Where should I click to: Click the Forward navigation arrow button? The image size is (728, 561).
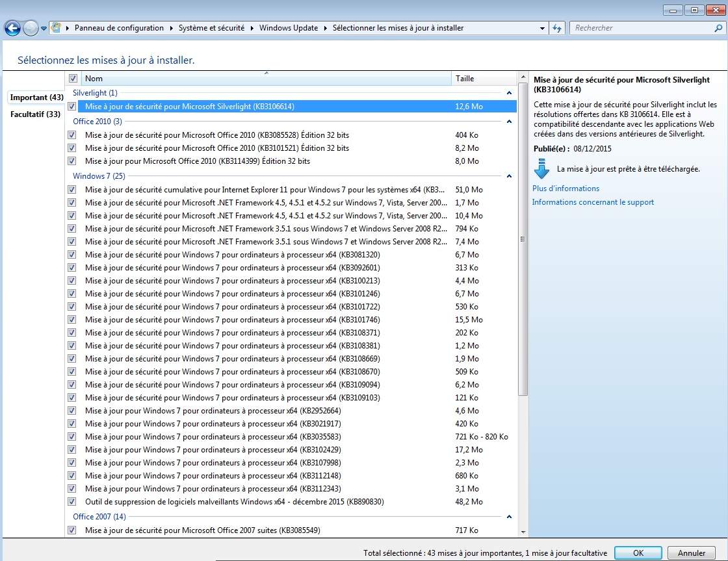[x=31, y=28]
